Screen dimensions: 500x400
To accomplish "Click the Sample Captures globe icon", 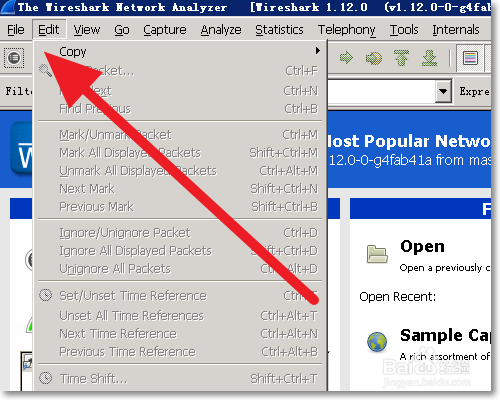I will (377, 342).
